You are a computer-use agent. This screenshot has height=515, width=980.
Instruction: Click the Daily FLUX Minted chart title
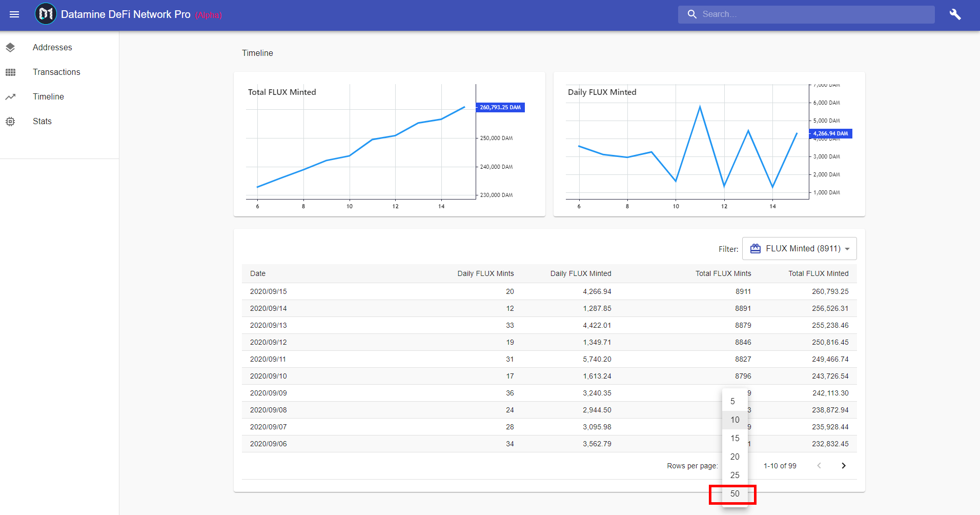(x=602, y=92)
